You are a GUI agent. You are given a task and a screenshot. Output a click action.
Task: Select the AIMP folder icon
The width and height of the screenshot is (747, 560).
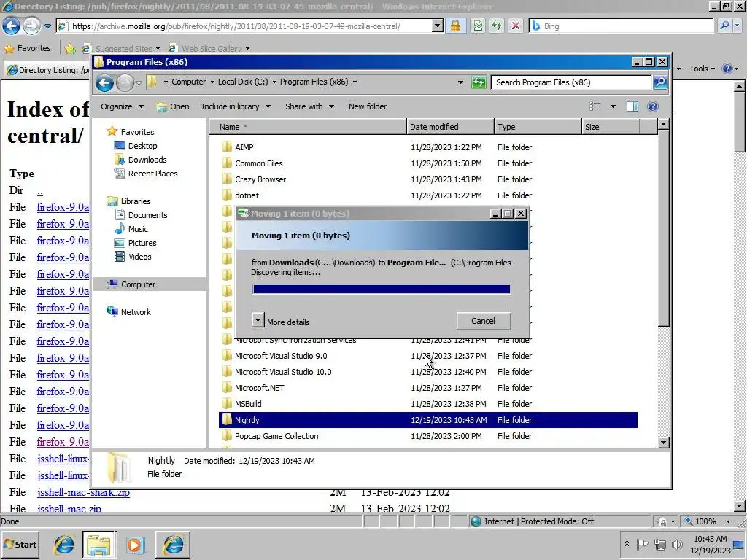pyautogui.click(x=228, y=147)
